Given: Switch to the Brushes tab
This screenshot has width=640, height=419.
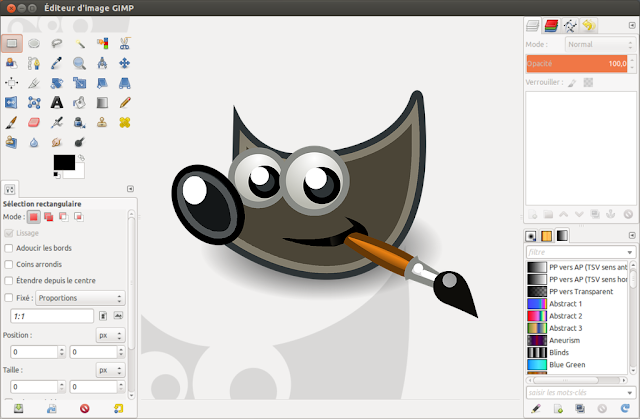Looking at the screenshot, I should 531,236.
